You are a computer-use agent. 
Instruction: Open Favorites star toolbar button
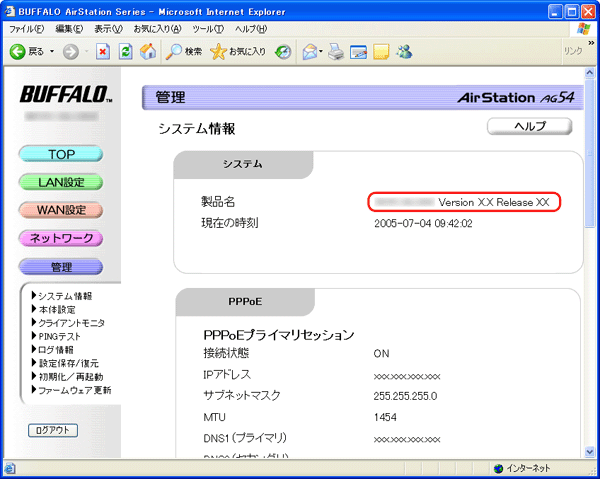(x=238, y=52)
